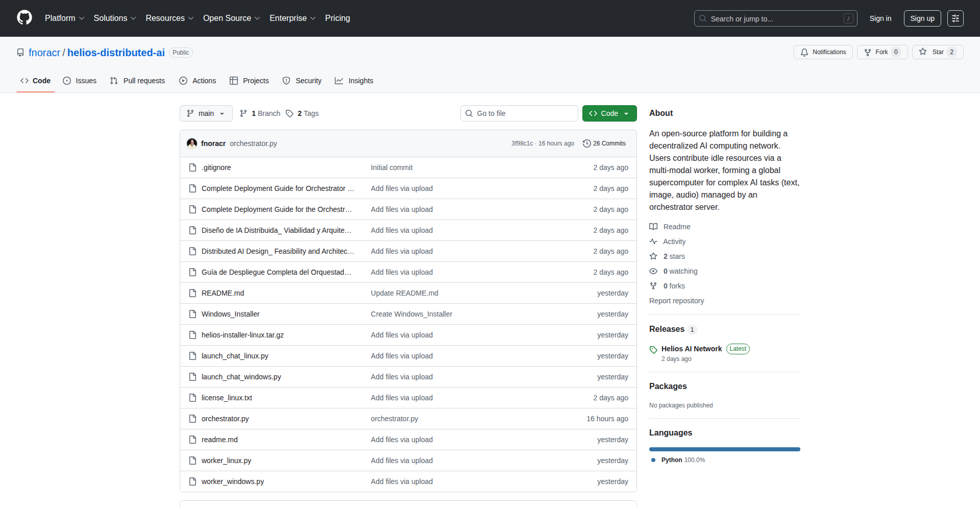Switch to the Pull requests tab
The image size is (980, 507).
(137, 81)
